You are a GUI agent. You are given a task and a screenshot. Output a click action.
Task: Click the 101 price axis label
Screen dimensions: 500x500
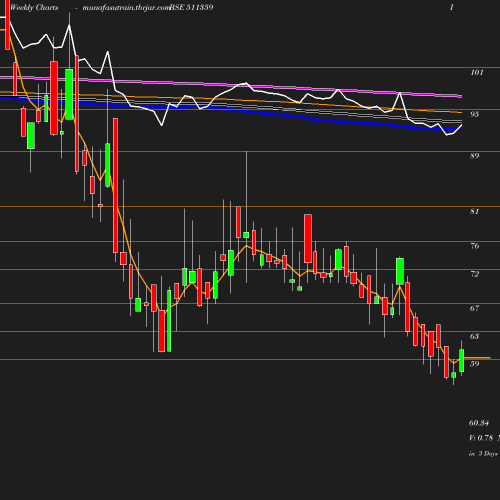click(477, 72)
